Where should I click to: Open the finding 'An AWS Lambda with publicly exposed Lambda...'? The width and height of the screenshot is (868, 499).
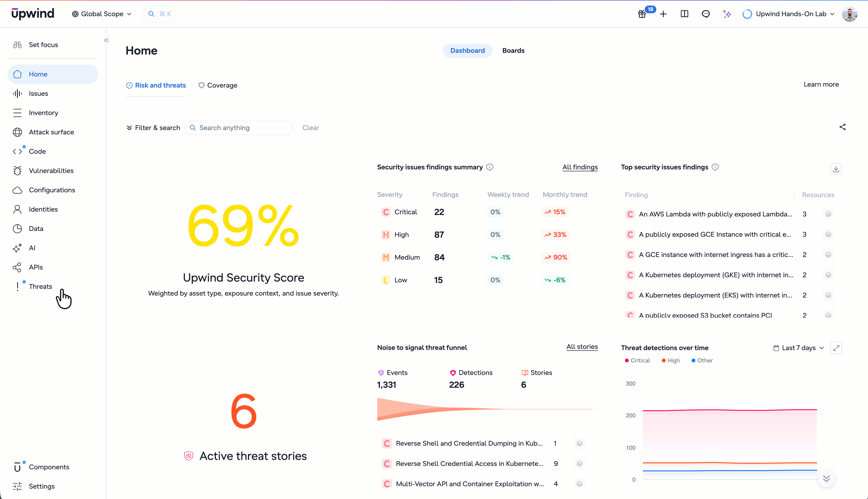point(715,214)
